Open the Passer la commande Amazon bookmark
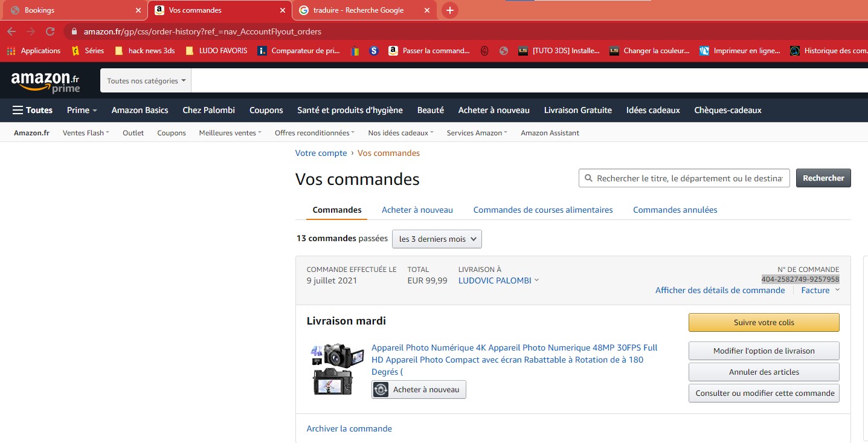Screen dimensions: 868x443 coord(429,51)
